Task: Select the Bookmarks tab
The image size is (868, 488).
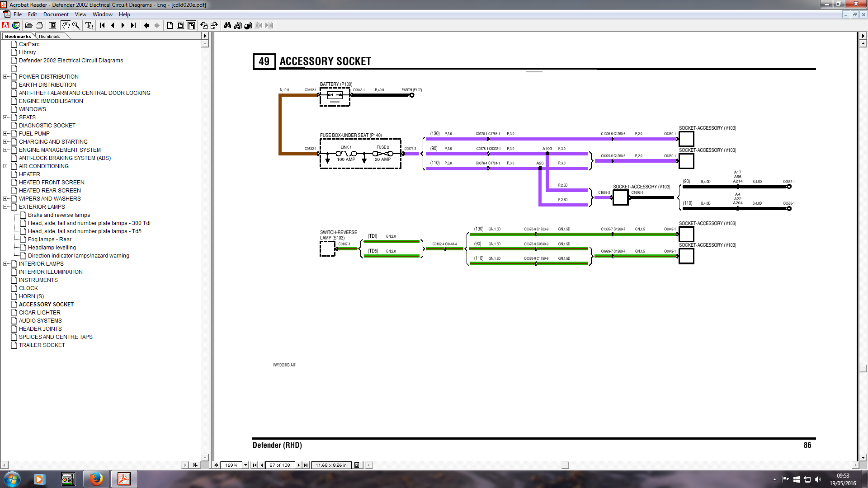Action: pyautogui.click(x=18, y=36)
